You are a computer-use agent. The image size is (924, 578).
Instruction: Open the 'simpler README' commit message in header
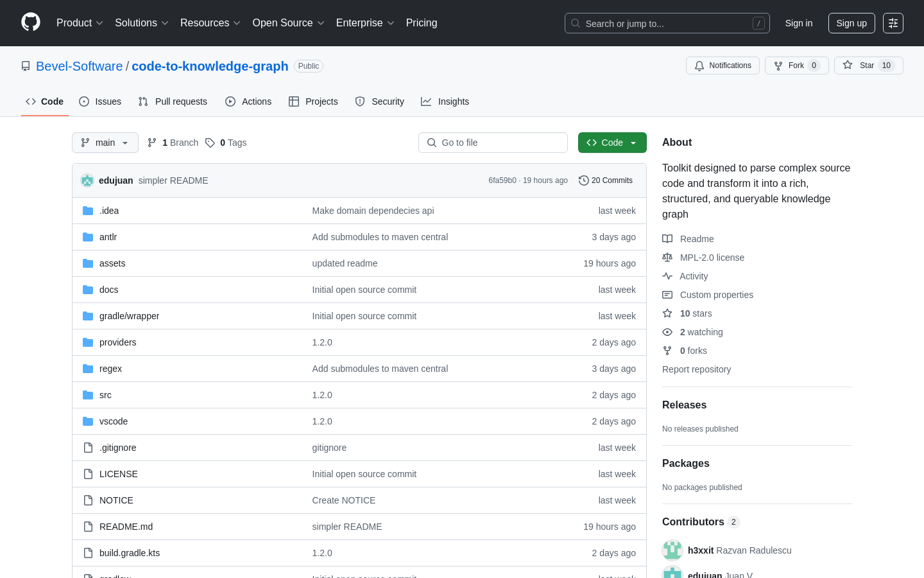(173, 180)
